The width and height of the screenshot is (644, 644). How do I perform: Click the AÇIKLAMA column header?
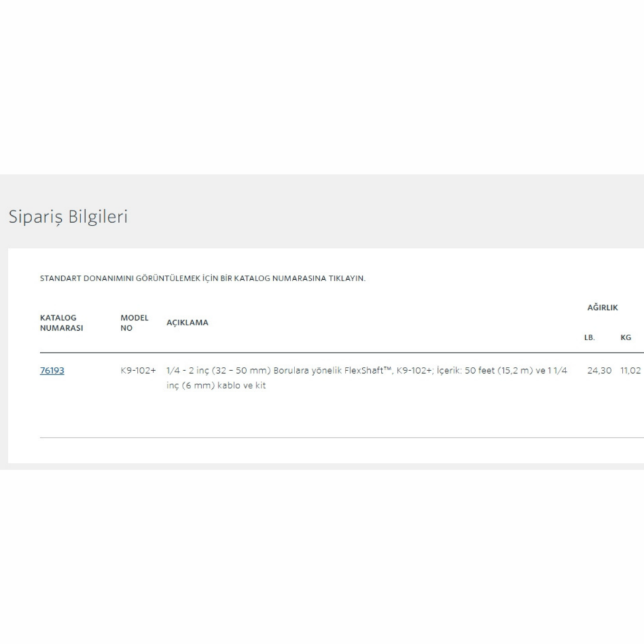[x=187, y=323]
